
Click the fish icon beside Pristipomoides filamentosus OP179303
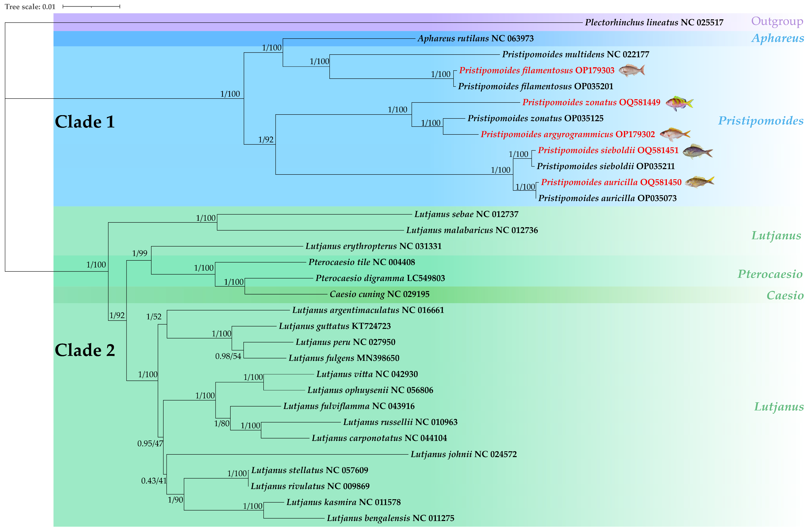coord(632,70)
